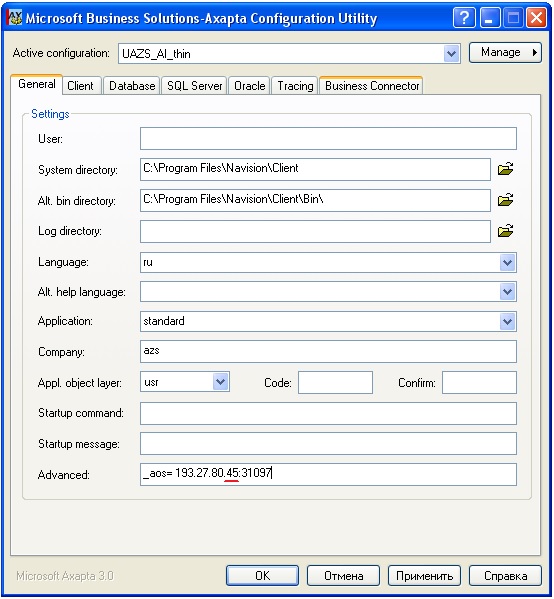Focus the Confirm input field
554x599 pixels.
tap(479, 382)
